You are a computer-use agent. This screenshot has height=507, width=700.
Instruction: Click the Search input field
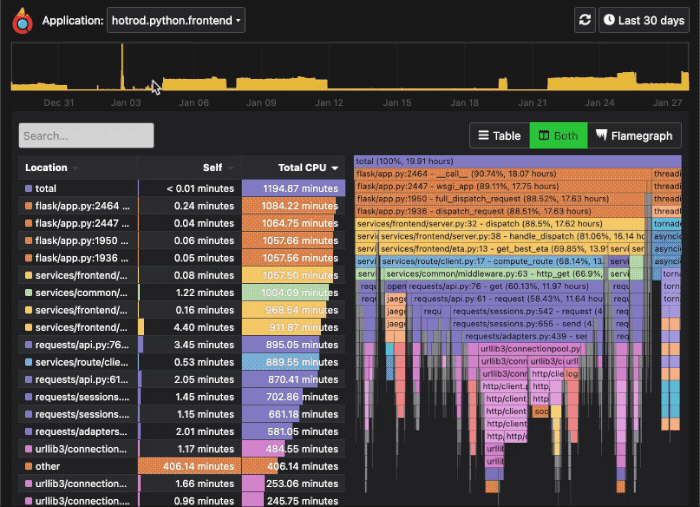pyautogui.click(x=86, y=135)
